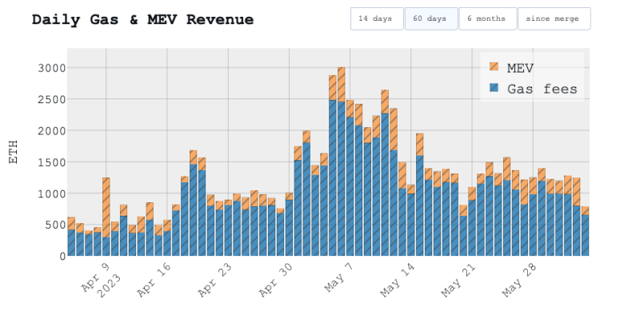Click the May 14 date tick label

399,282
